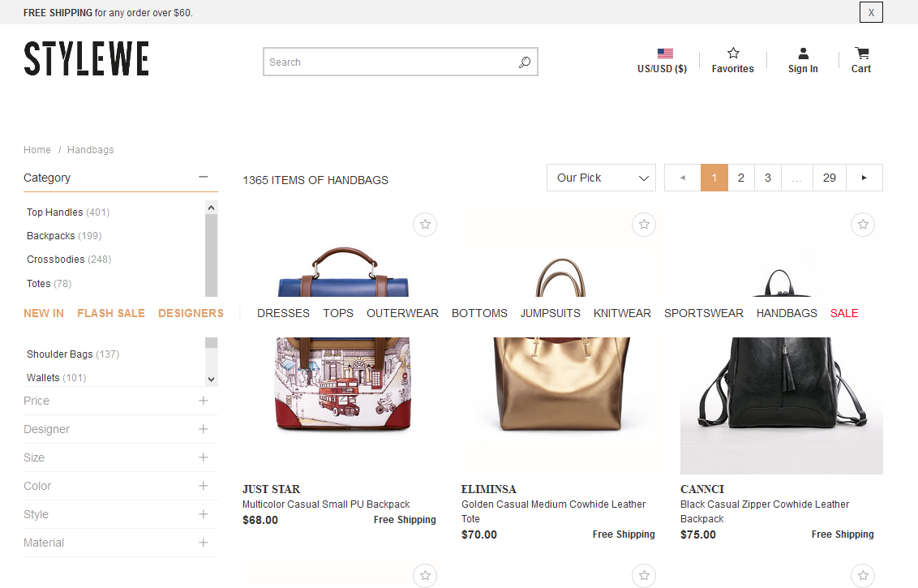The width and height of the screenshot is (918, 588).
Task: Toggle favorite star on Cannci black backpack
Action: point(863,225)
